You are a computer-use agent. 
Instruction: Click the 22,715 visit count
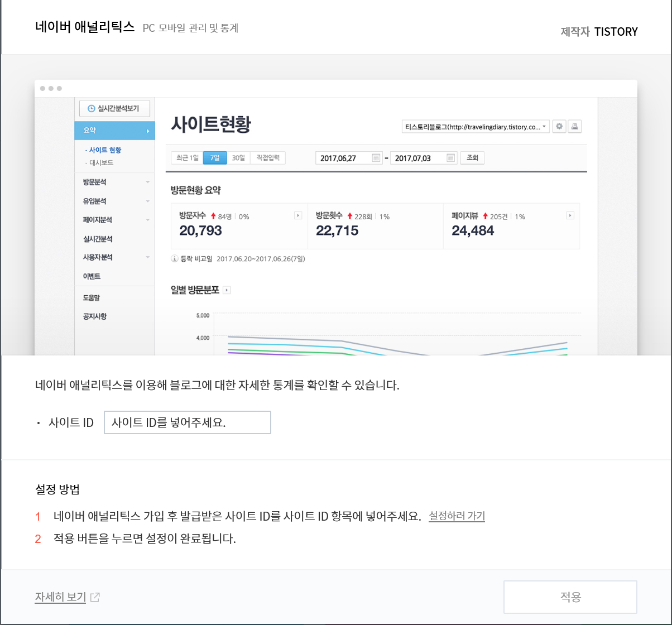[337, 230]
